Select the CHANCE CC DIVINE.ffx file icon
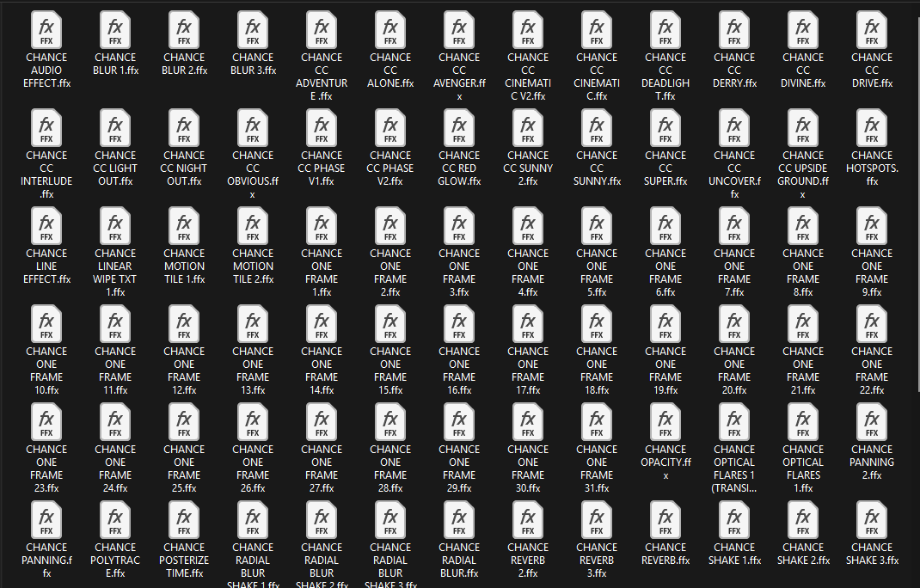The image size is (920, 588). 803,29
